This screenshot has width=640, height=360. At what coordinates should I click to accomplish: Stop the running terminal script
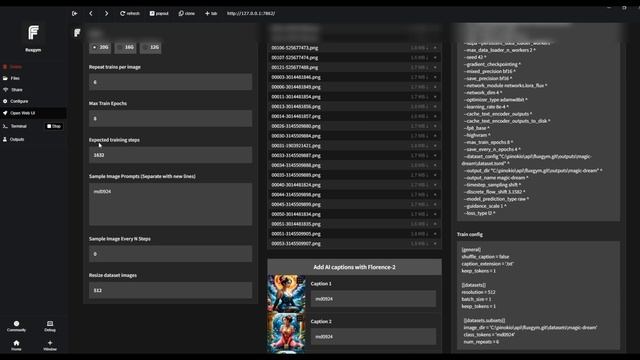[x=54, y=126]
